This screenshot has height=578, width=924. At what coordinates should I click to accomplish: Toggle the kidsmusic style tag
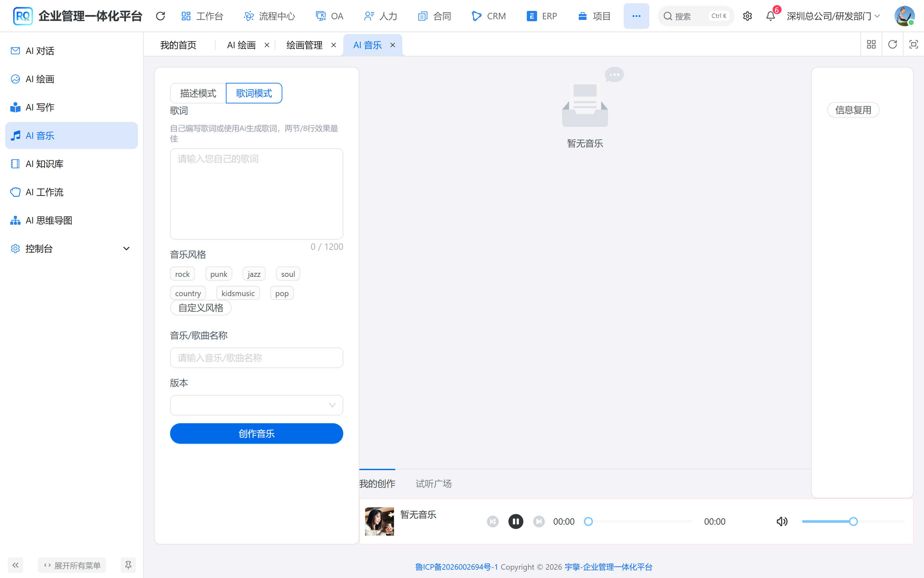tap(238, 293)
